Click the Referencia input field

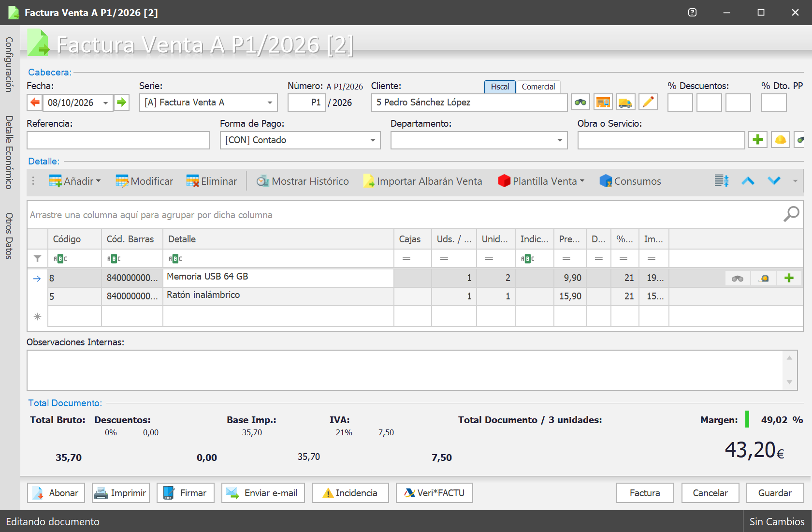(118, 140)
